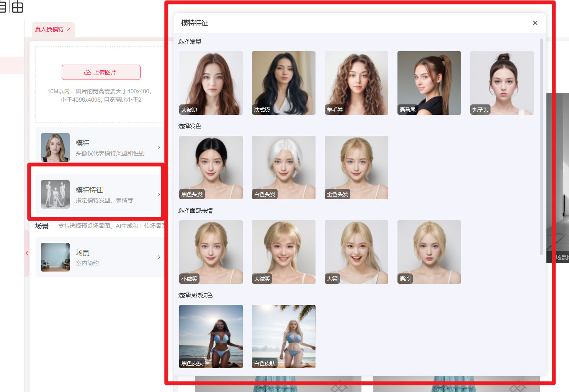Close the 真人换模特 tab
The width and height of the screenshot is (569, 392).
(69, 29)
